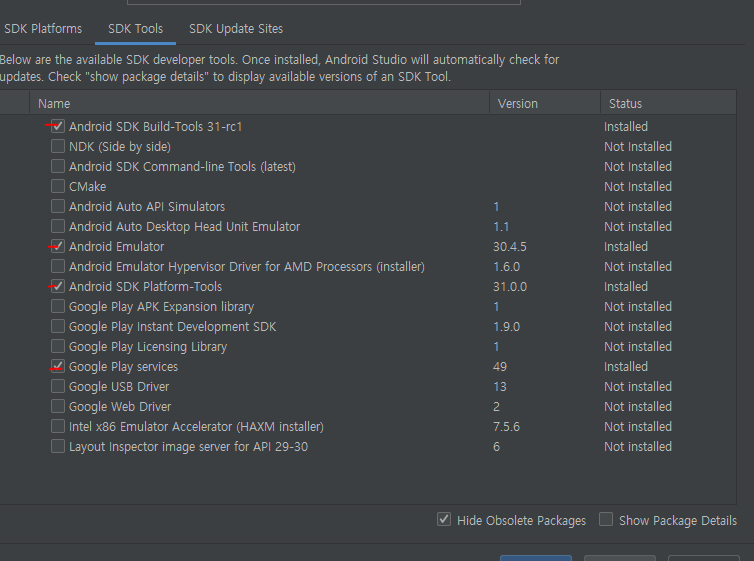Select the 'Intel x86 Emulator Accelerator (HAXM installer)' name
Screen dimensions: 754x561
(x=196, y=427)
